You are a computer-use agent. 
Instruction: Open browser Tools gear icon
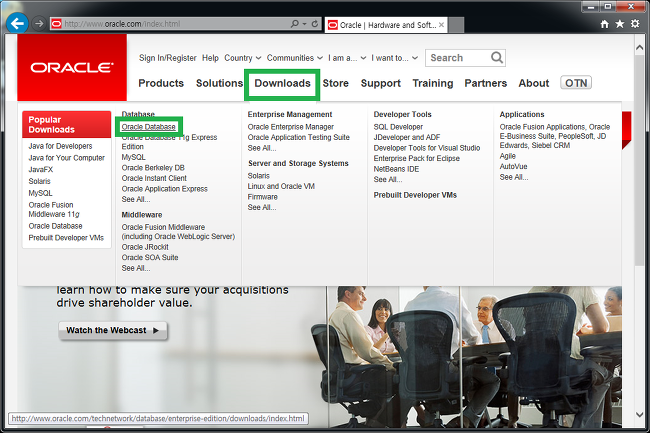point(635,24)
